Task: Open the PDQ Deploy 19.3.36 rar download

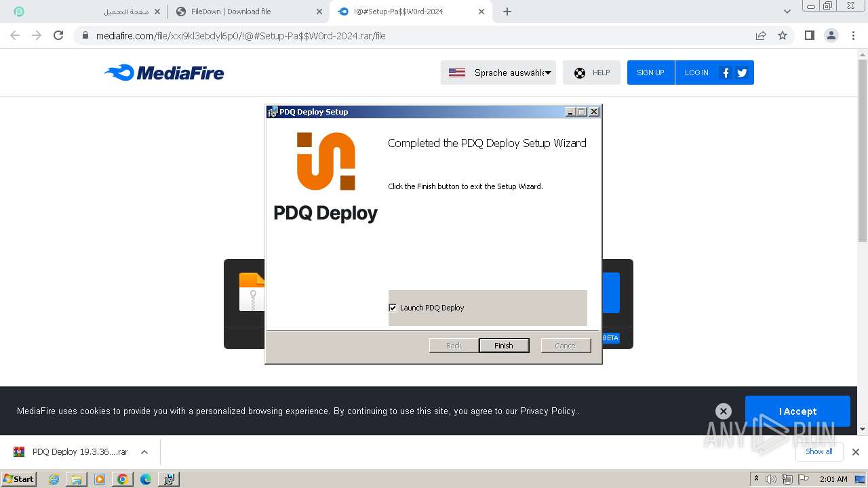Action: (71, 452)
